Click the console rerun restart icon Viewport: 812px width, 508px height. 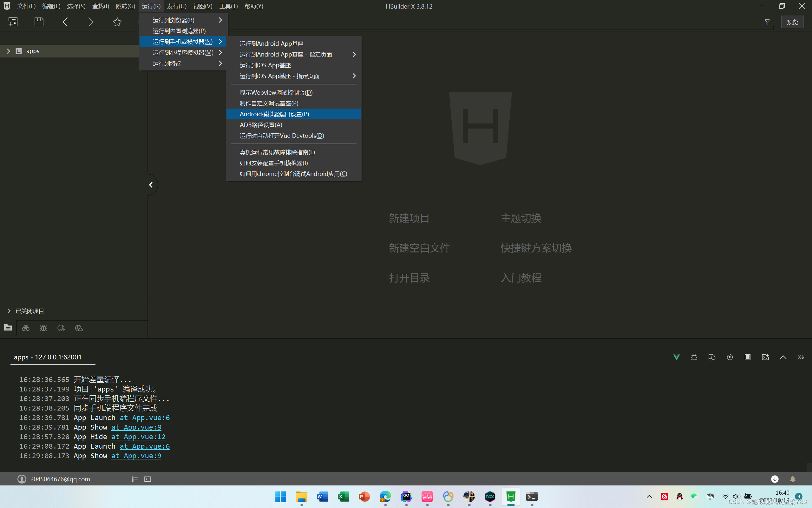[712, 357]
